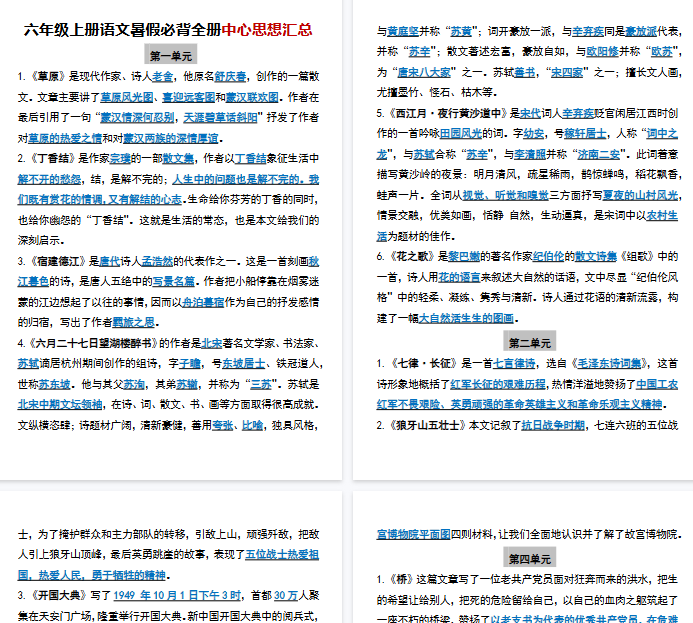Screen dimensions: 693x623
Task: Click underlined name 苏辙
Action: tap(187, 384)
